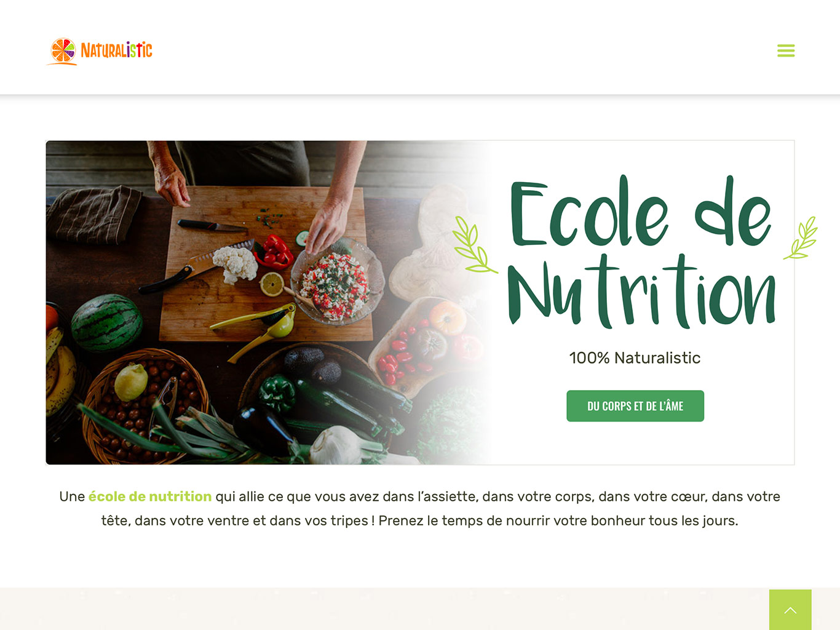Open the green hamburger menu
Screen dimensions: 840x630
pyautogui.click(x=786, y=50)
